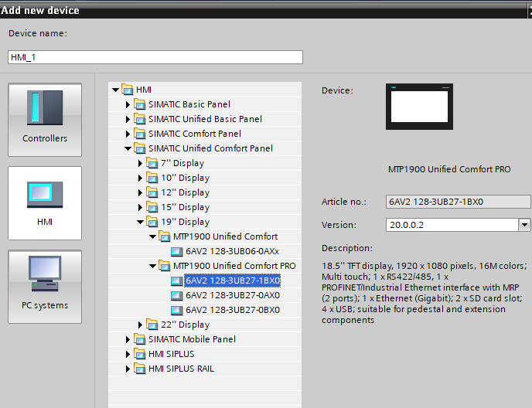
Task: Collapse SIMATIC Unified Comfort Panel folder
Action: click(x=128, y=148)
